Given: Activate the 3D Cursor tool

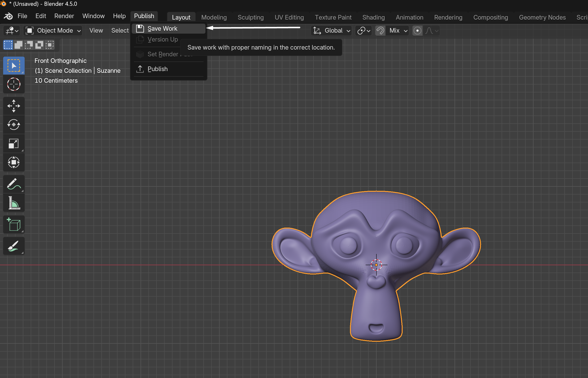Looking at the screenshot, I should click(x=14, y=84).
